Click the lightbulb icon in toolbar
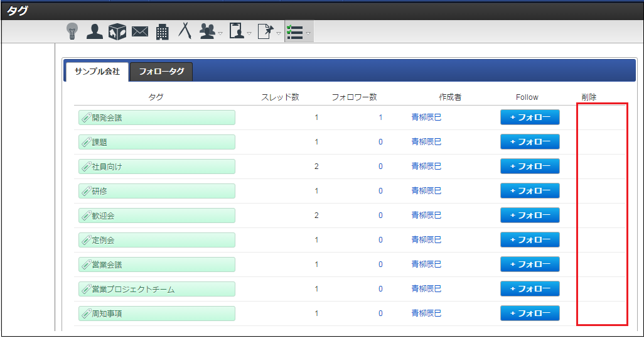The image size is (644, 338). point(72,31)
